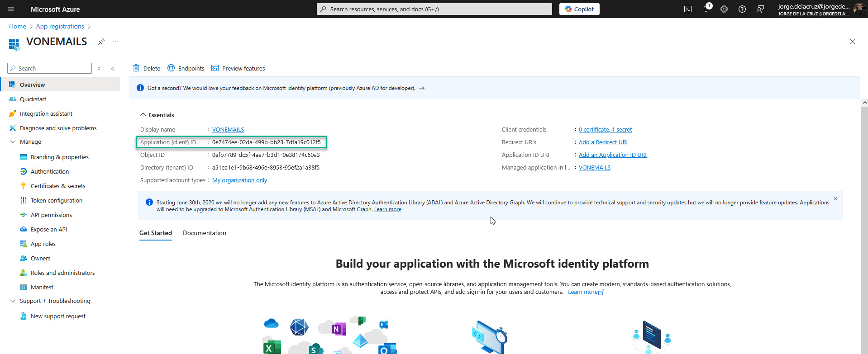The width and height of the screenshot is (868, 354).
Task: Open the 0 certificate, 1 secret link
Action: click(605, 129)
